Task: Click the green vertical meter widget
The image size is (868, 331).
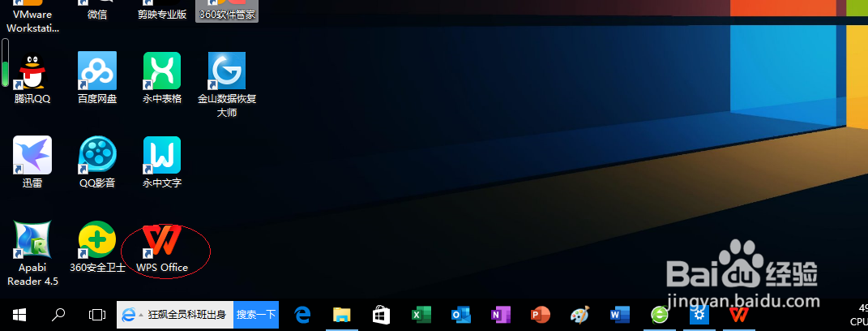Action: point(5,62)
